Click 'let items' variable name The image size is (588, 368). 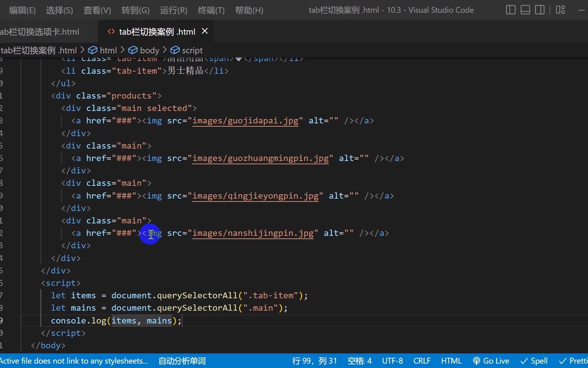pyautogui.click(x=83, y=296)
